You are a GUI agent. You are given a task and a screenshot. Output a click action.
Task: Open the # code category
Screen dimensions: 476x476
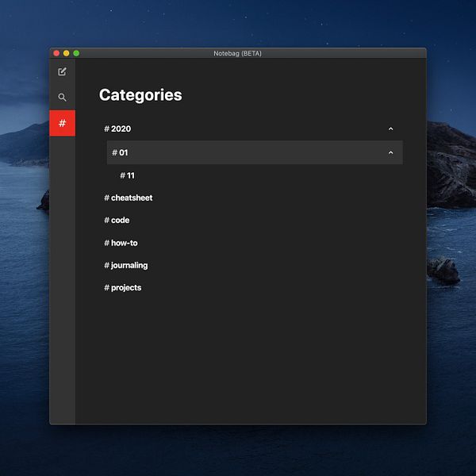point(117,220)
